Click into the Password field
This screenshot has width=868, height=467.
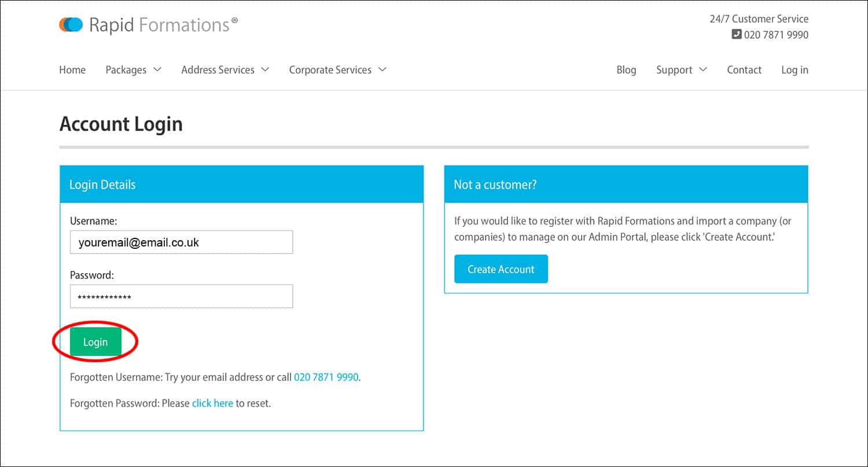[181, 296]
